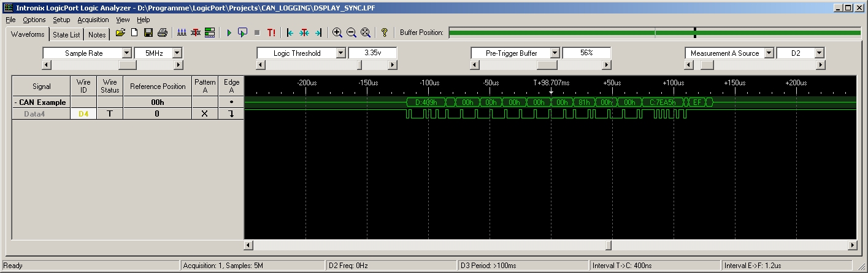
Task: Click the Interval T->C: 400ns status
Action: pos(654,266)
